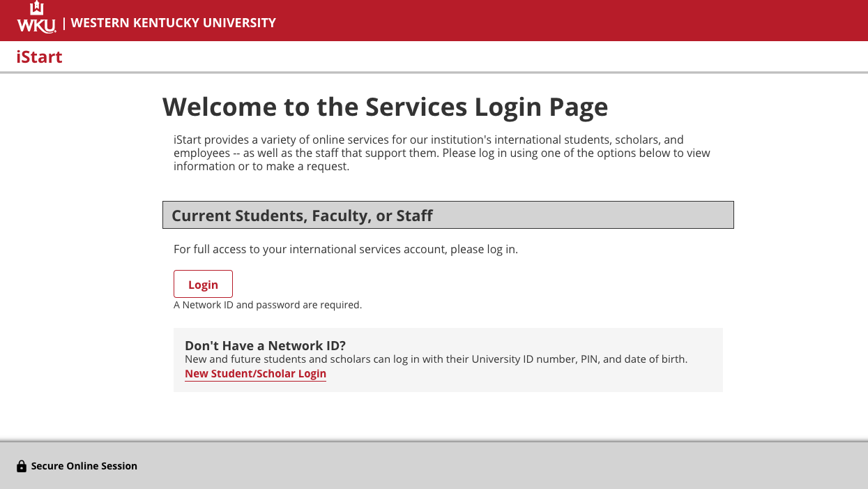Image resolution: width=868 pixels, height=489 pixels.
Task: Select the red header banner background
Action: (558, 20)
